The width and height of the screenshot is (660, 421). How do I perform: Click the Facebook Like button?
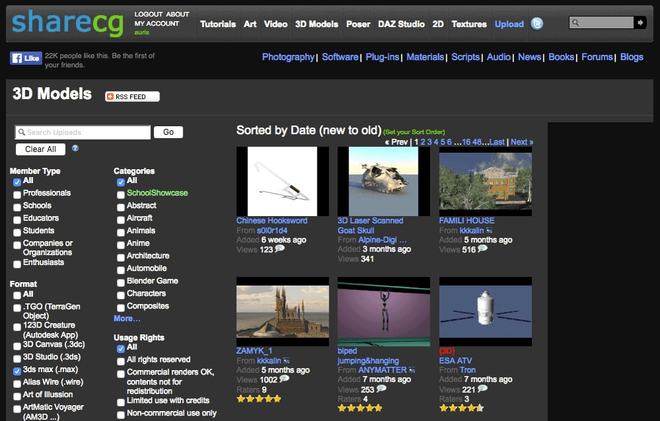pos(26,58)
